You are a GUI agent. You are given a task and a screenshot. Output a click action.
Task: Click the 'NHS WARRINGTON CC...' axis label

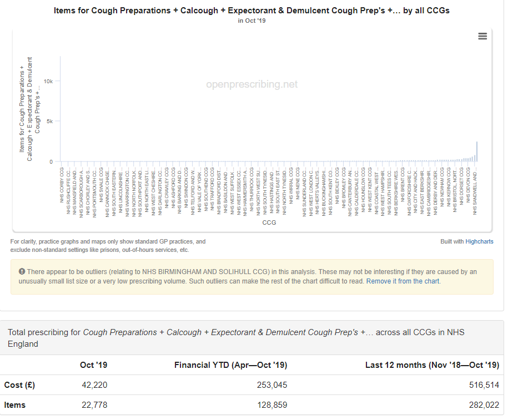pyautogui.click(x=127, y=192)
